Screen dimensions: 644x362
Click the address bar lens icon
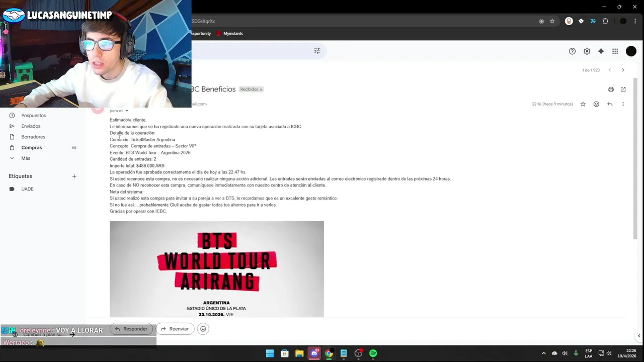coord(541,21)
